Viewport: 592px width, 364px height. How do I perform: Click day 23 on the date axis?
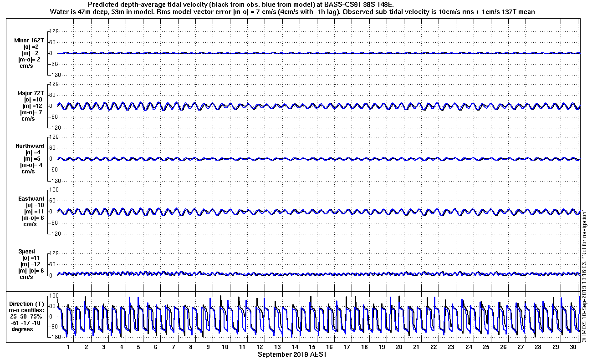pos(451,347)
